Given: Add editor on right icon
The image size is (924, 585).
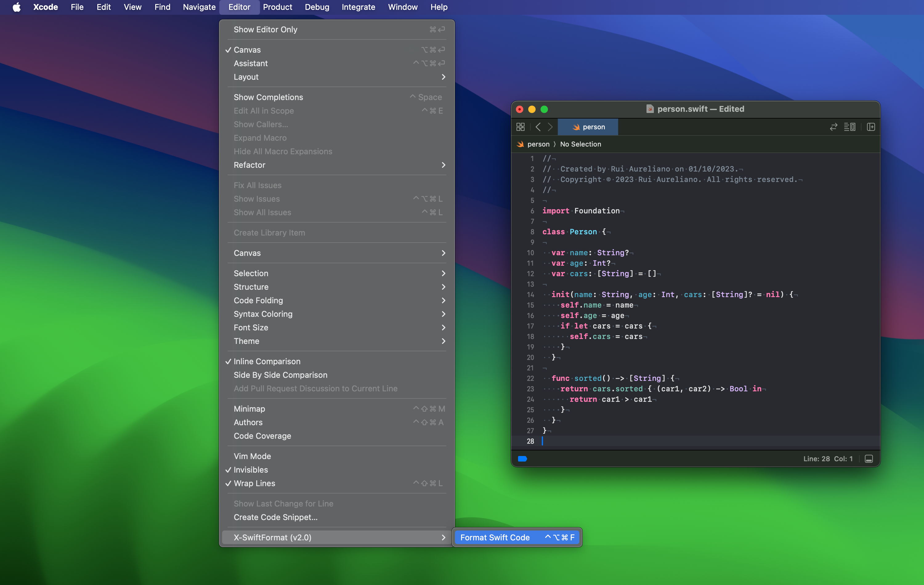Looking at the screenshot, I should pyautogui.click(x=871, y=127).
